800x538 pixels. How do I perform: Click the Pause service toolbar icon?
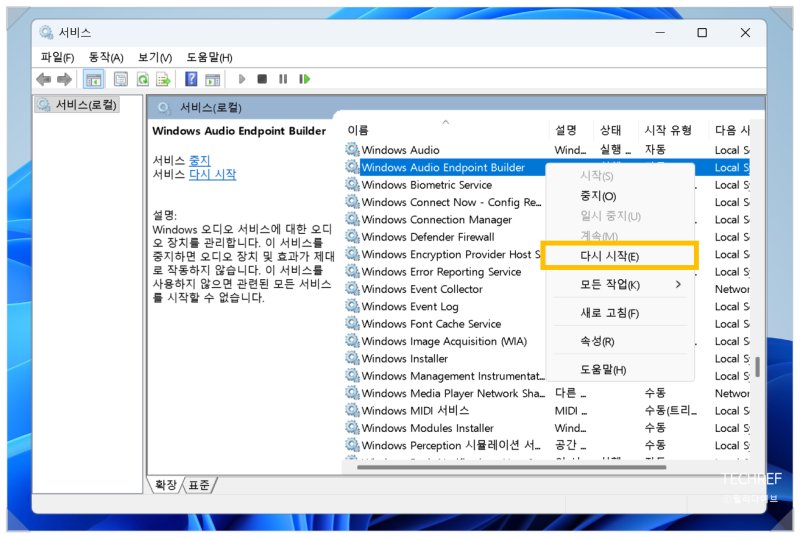283,79
